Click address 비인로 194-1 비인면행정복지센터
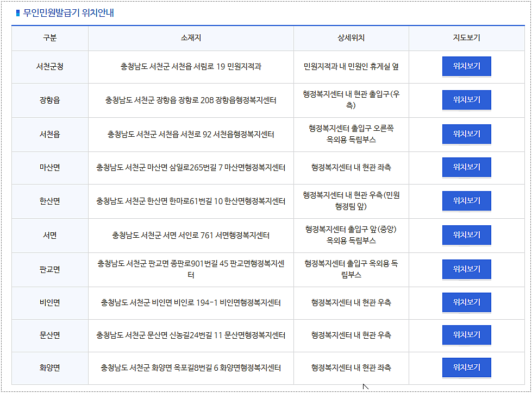The height and width of the screenshot is (393, 532). coord(191,302)
